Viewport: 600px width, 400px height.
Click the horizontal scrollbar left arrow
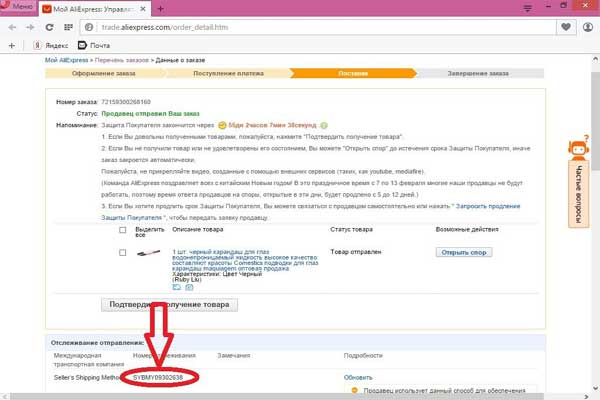pyautogui.click(x=5, y=397)
